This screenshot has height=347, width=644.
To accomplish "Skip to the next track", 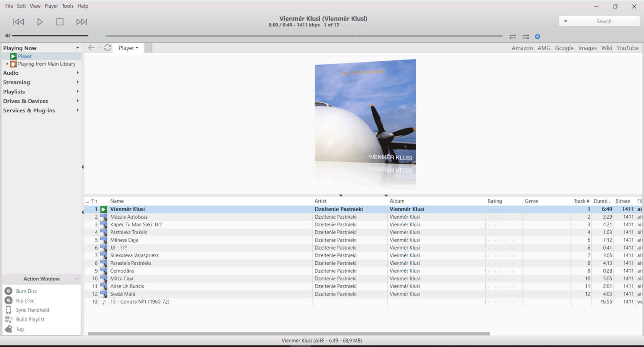I will pyautogui.click(x=81, y=22).
